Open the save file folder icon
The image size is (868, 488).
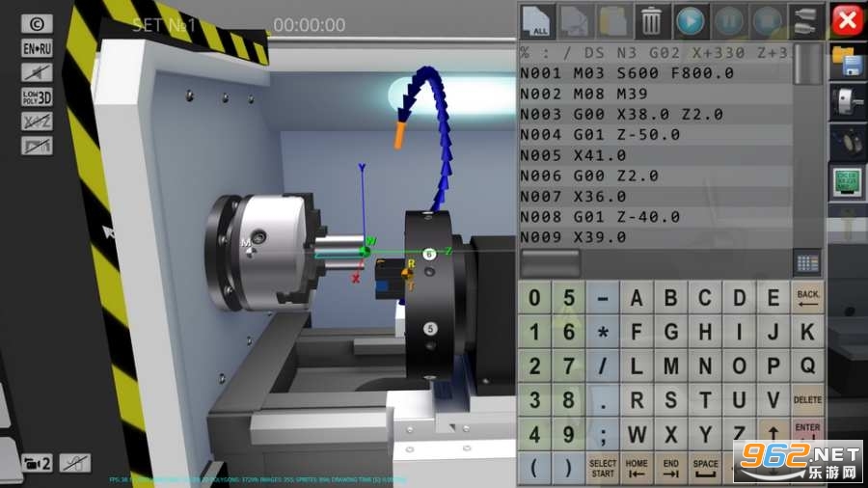(847, 61)
